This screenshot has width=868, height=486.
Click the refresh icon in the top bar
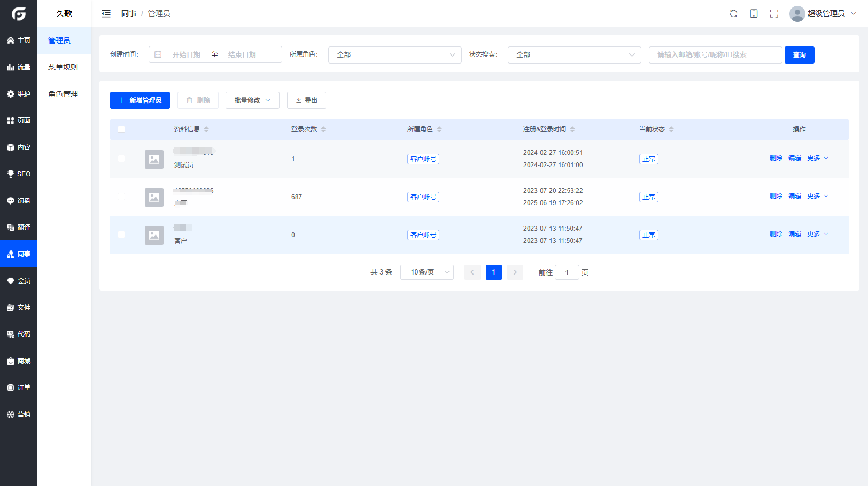click(733, 13)
